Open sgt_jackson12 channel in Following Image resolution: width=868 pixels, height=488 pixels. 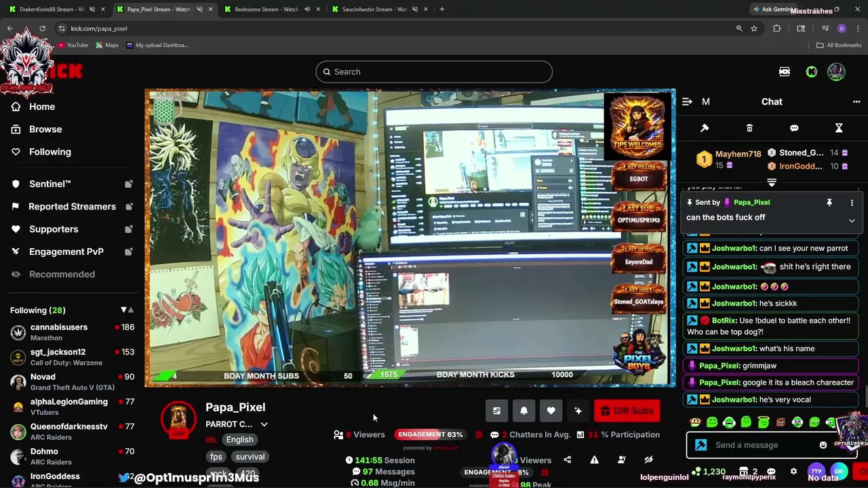coord(72,357)
